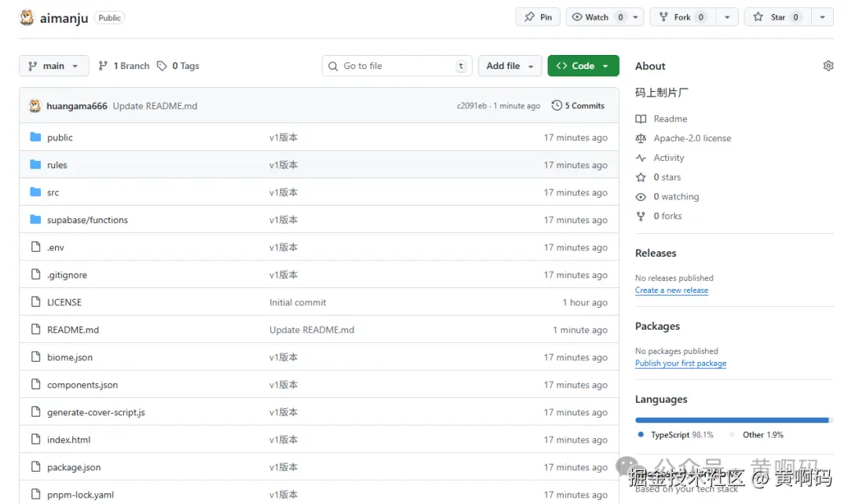Expand the Fork dropdown arrow

727,17
